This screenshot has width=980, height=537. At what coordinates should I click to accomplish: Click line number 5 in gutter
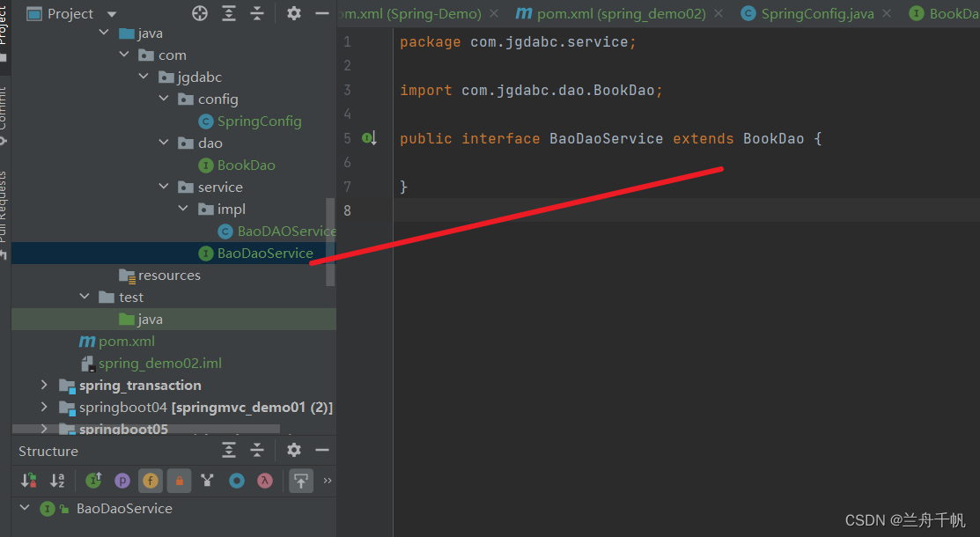coord(347,138)
